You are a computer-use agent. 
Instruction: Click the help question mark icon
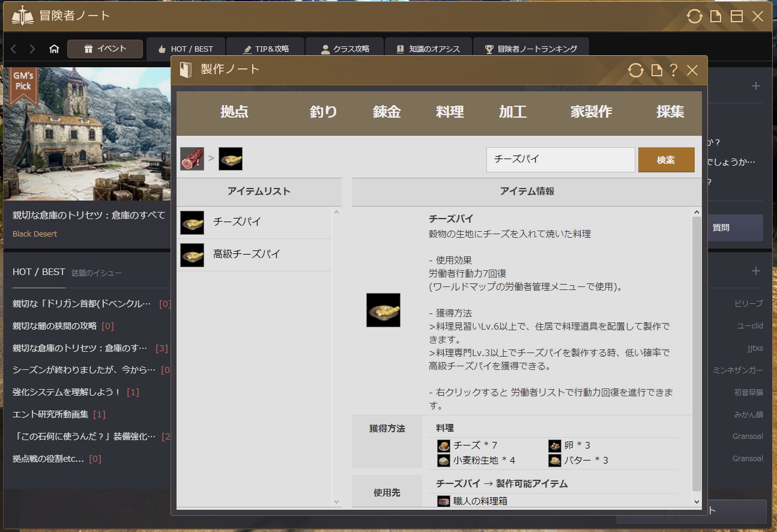coord(674,70)
